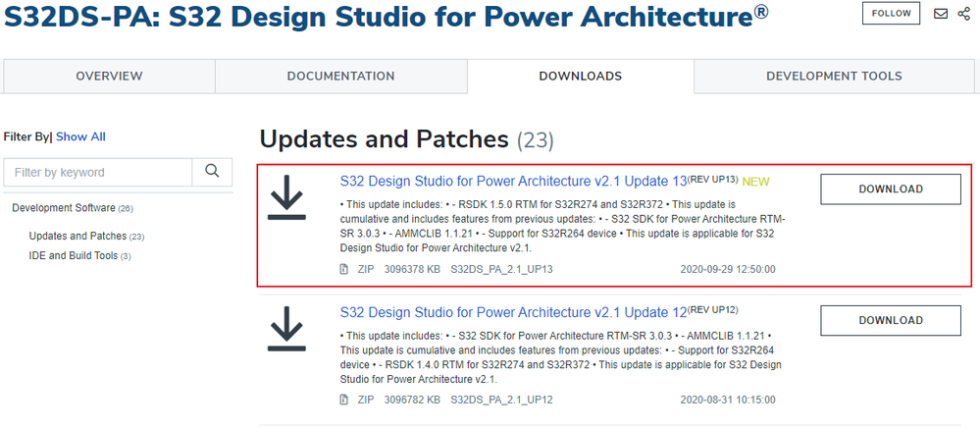This screenshot has width=980, height=428.
Task: Click DOWNLOAD button for Update 12
Action: 891,320
